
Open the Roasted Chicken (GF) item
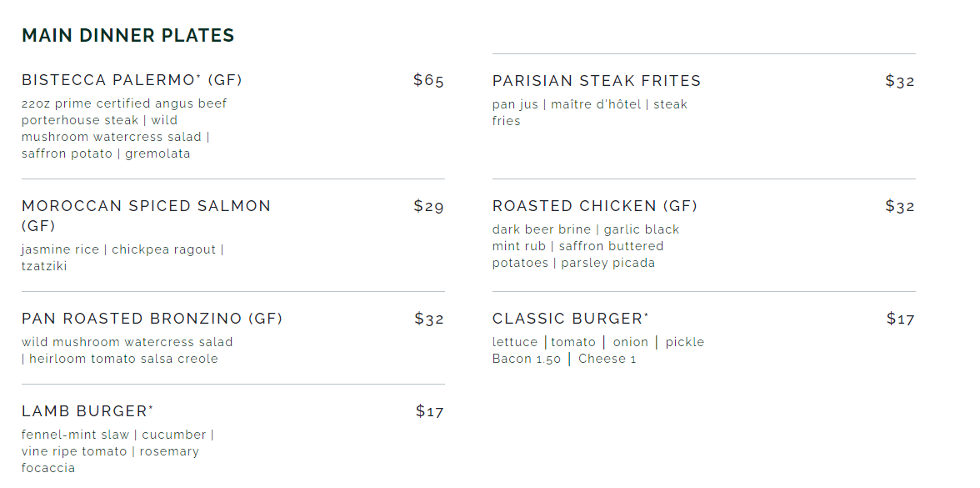(x=594, y=206)
